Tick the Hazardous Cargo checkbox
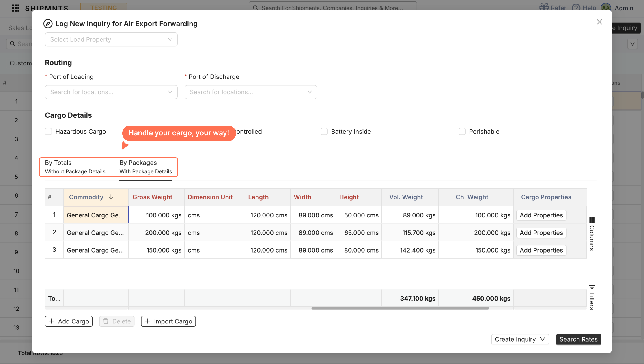644x364 pixels. tap(49, 132)
